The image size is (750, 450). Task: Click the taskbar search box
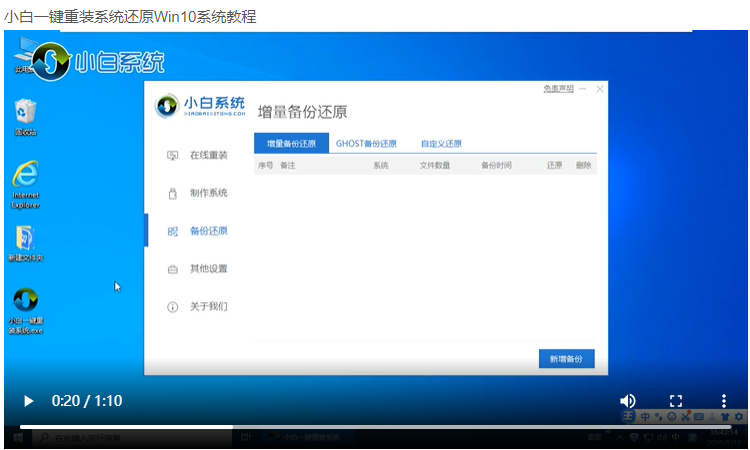[x=132, y=438]
